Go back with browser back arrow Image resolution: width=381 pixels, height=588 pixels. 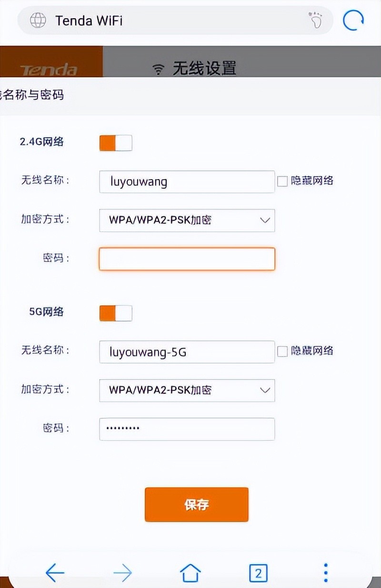coord(55,572)
